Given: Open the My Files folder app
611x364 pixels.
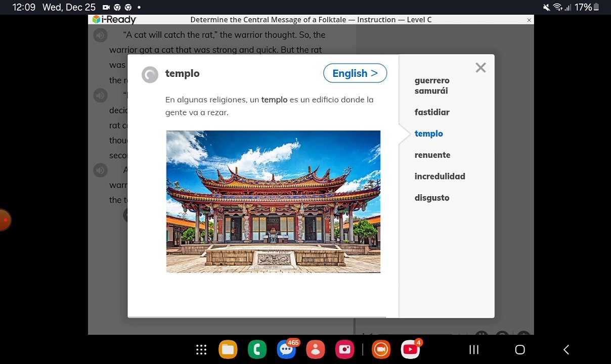Looking at the screenshot, I should [x=228, y=349].
